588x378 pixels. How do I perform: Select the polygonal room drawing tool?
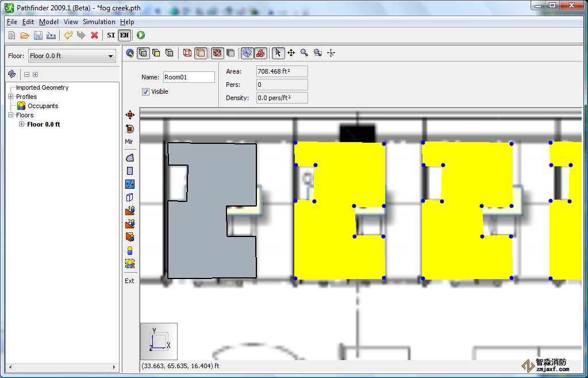coord(130,157)
